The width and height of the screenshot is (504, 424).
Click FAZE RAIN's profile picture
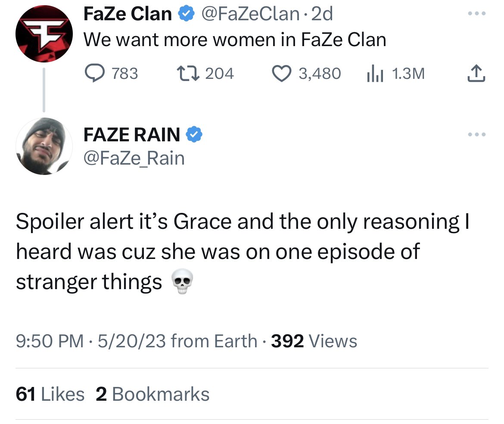coord(44,146)
